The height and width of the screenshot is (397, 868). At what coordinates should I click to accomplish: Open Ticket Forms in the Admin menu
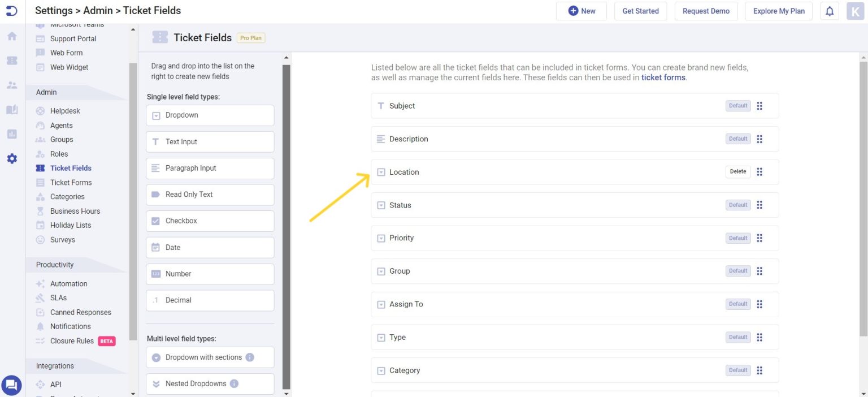coord(71,182)
